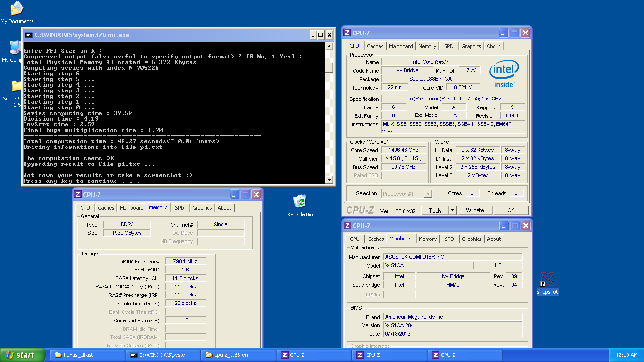Switch to cmd.exe taskbar button
Screen dimensions: 644x362
(163, 355)
